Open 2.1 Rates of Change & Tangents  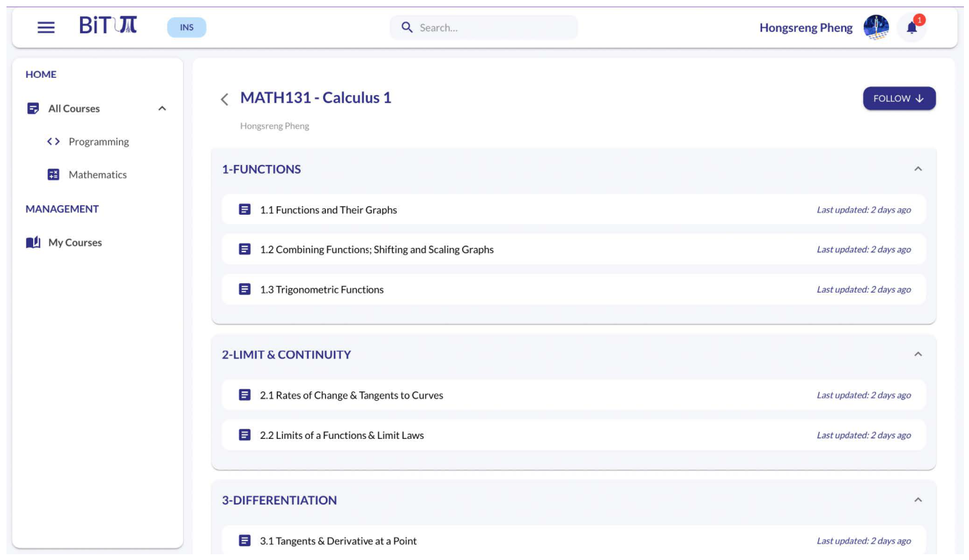[574, 395]
